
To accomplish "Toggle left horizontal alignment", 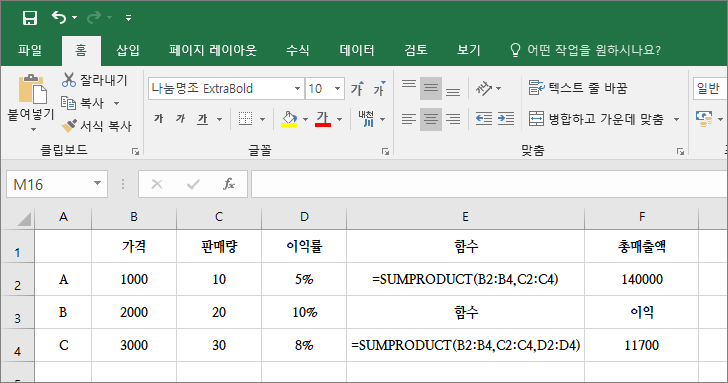I will coord(409,119).
